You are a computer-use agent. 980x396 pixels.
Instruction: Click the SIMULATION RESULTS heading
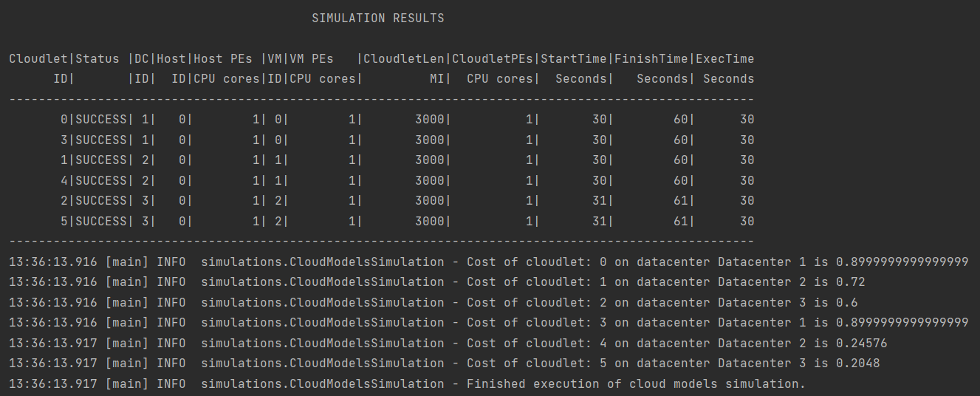coord(378,18)
